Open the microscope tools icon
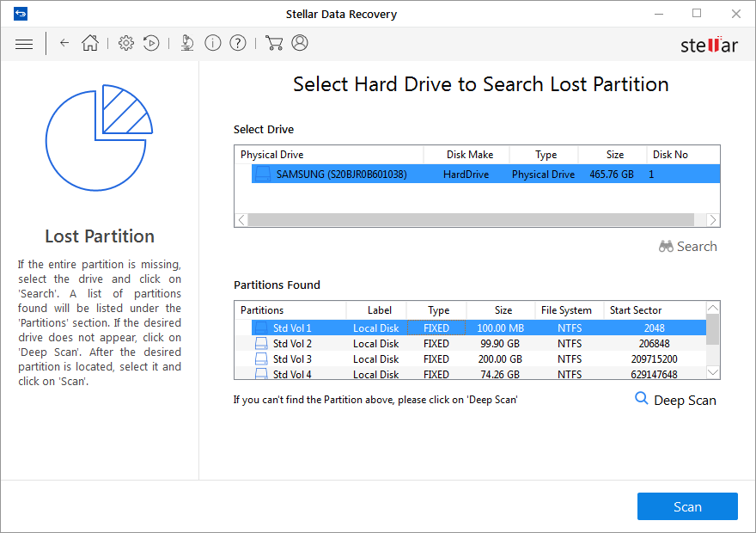 [187, 43]
